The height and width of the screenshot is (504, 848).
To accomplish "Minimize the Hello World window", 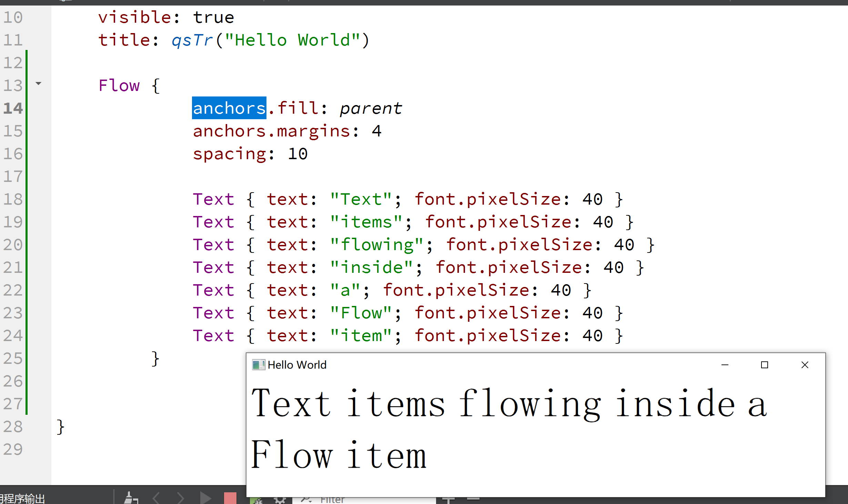I will pos(725,365).
